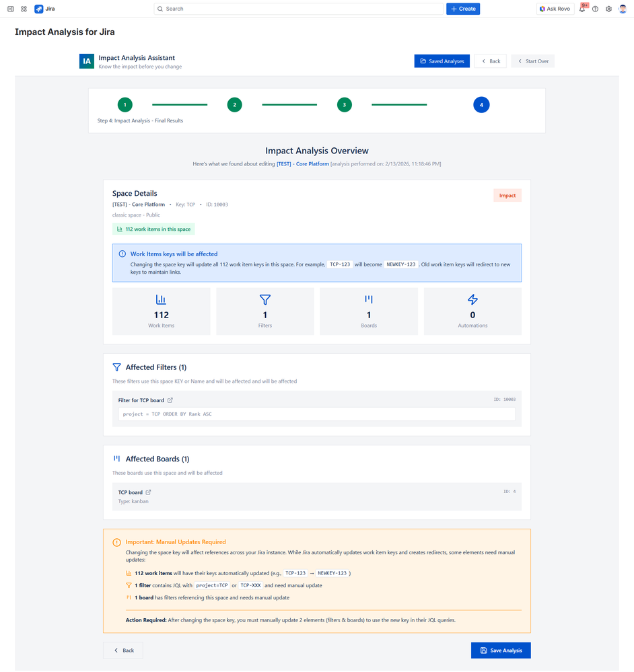Open the help question mark icon
This screenshot has width=634, height=672.
click(x=596, y=8)
